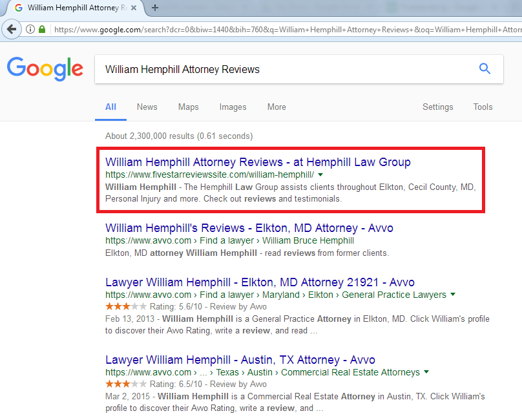Open search Tools
Viewport: 522px width, 420px height.
(x=483, y=107)
